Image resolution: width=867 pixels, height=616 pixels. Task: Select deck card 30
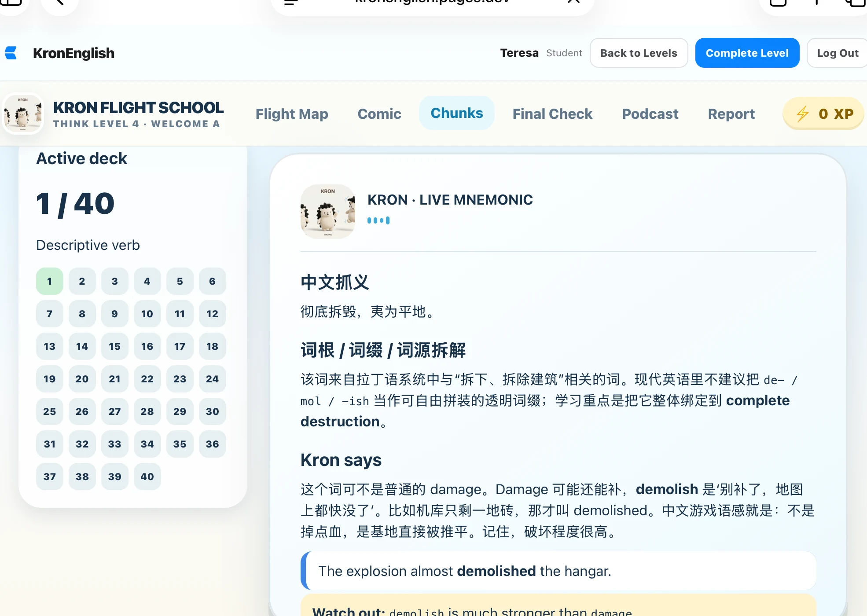tap(213, 411)
